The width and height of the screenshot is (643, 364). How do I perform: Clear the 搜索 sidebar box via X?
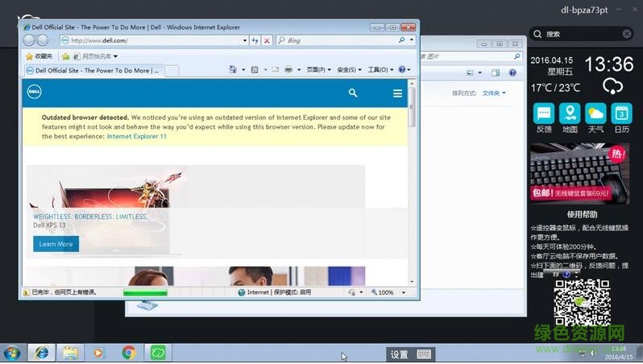click(627, 34)
